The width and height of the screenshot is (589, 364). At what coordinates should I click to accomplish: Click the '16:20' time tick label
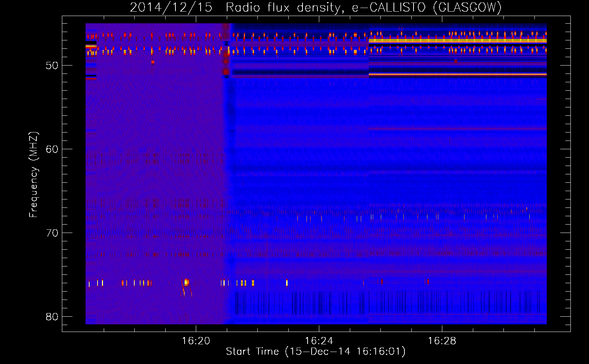coord(196,341)
